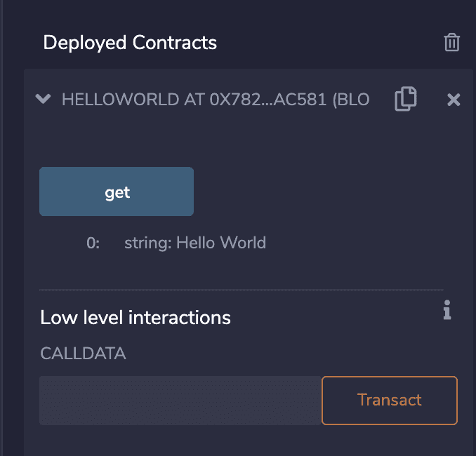Click the divider above Low level interactions
The height and width of the screenshot is (456, 476).
pyautogui.click(x=242, y=289)
